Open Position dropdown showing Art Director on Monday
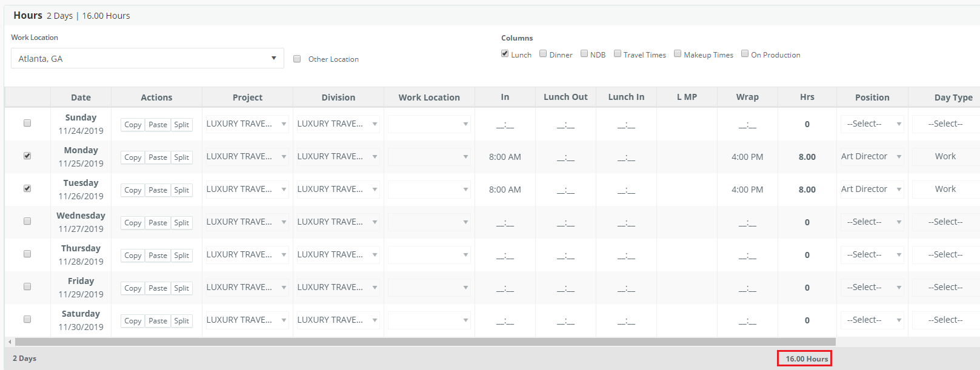The height and width of the screenshot is (370, 980). pyautogui.click(x=872, y=157)
